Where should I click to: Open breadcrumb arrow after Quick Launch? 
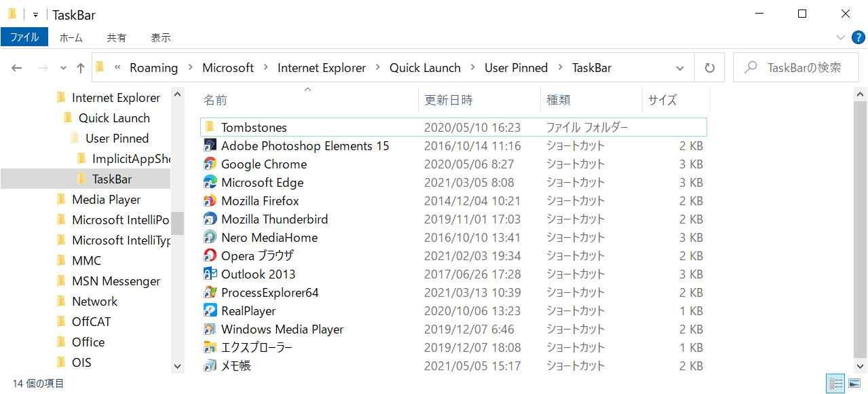click(x=473, y=68)
